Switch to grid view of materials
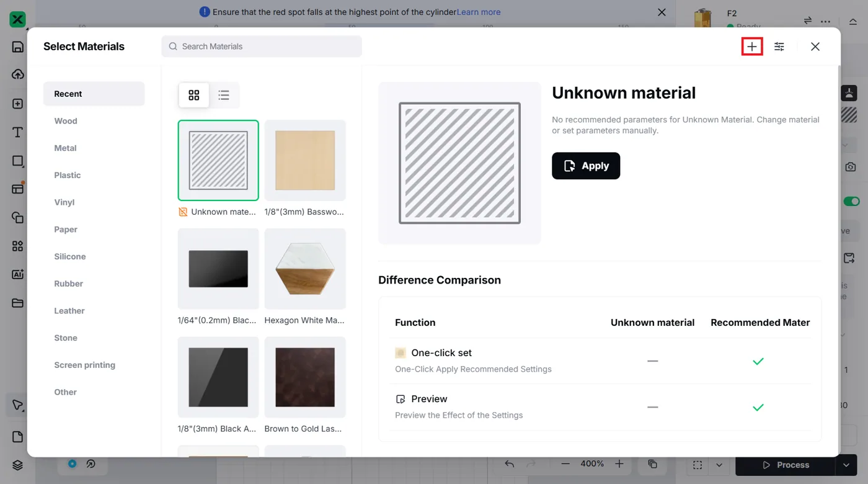Viewport: 868px width, 484px height. [194, 95]
